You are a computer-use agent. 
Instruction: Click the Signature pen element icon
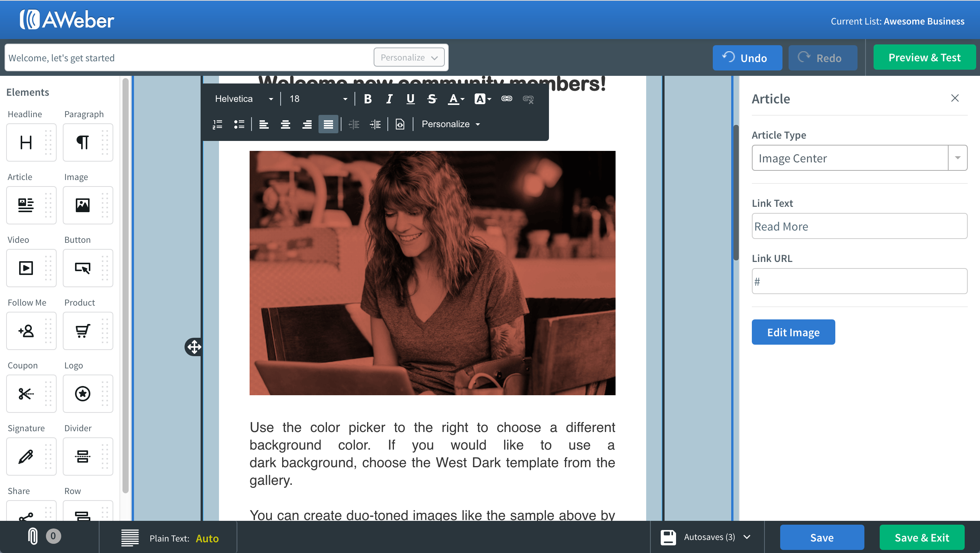tap(26, 456)
